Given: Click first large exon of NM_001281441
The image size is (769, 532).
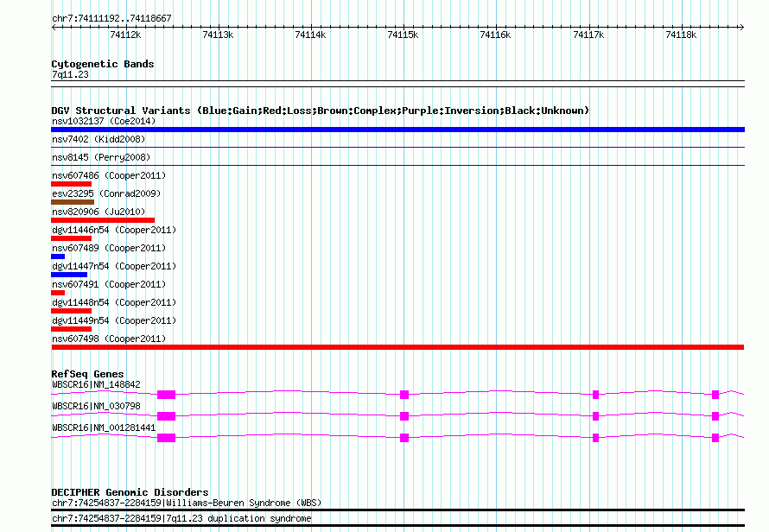Looking at the screenshot, I should [166, 438].
